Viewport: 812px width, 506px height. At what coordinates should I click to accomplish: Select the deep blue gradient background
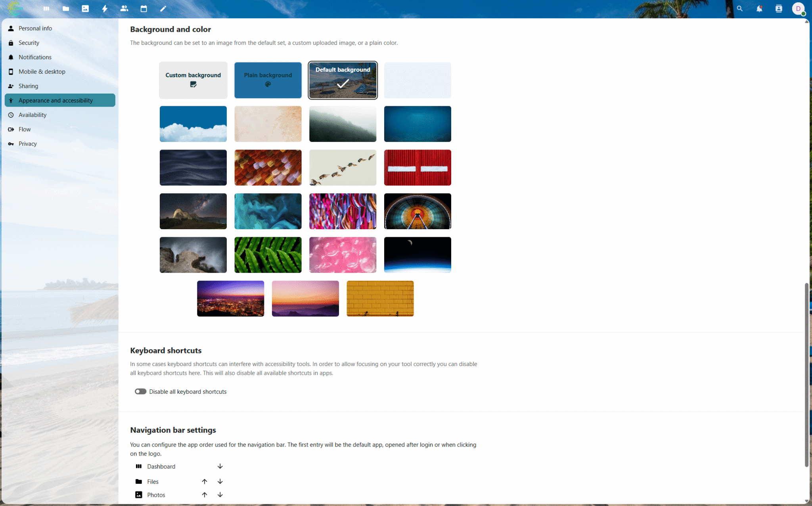click(417, 124)
